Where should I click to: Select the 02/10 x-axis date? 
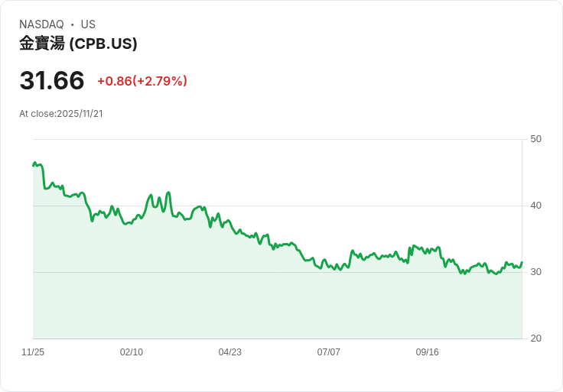tap(132, 352)
